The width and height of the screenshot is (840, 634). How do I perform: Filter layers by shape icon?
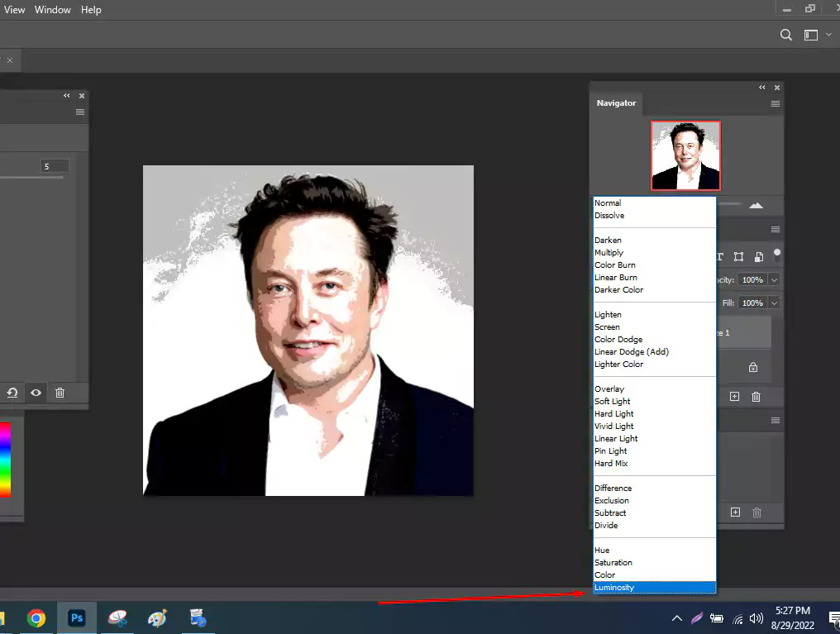point(739,257)
